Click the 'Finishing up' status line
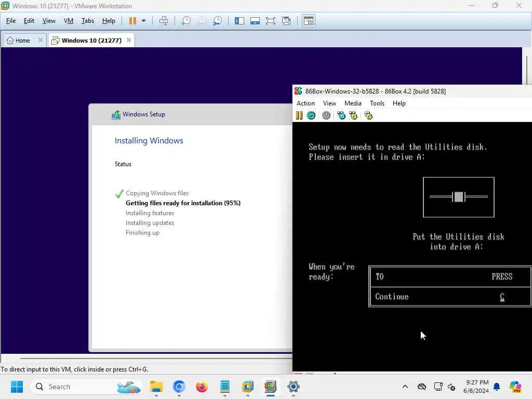532x399 pixels. pos(142,232)
